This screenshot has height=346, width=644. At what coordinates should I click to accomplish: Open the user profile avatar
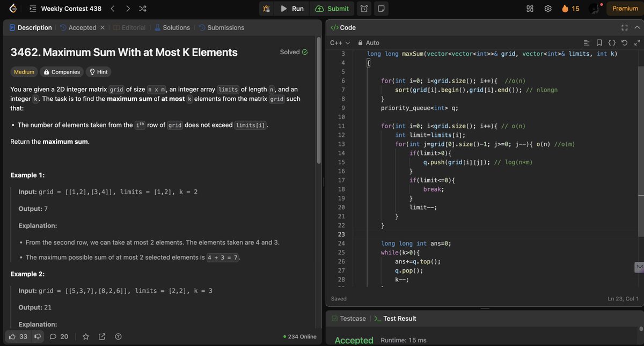tap(594, 9)
